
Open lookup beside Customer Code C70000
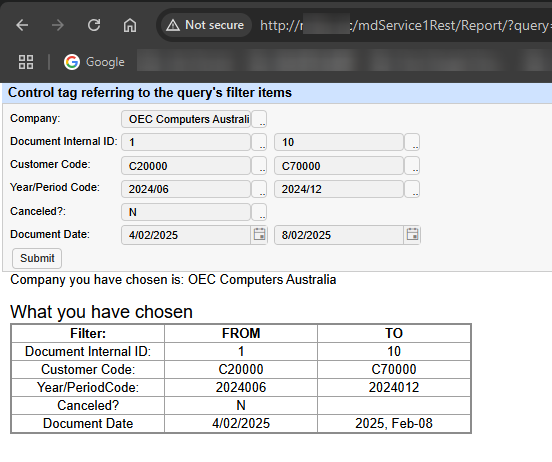pyautogui.click(x=412, y=166)
